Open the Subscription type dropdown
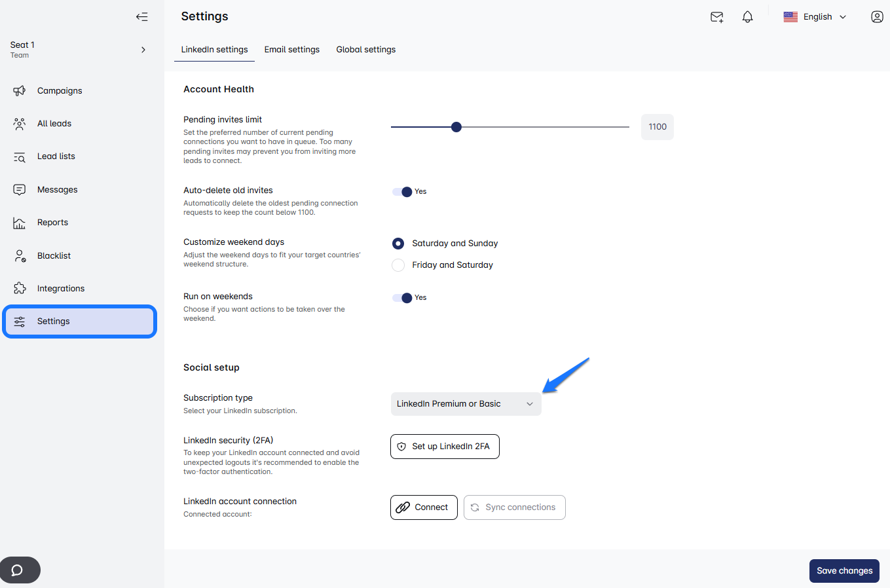 (x=466, y=404)
